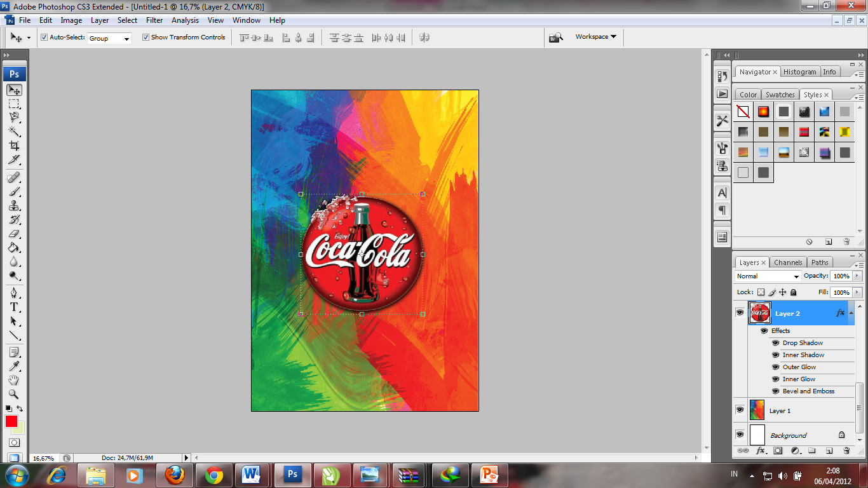Create new adjustment layer icon
The width and height of the screenshot is (868, 488).
pyautogui.click(x=795, y=451)
